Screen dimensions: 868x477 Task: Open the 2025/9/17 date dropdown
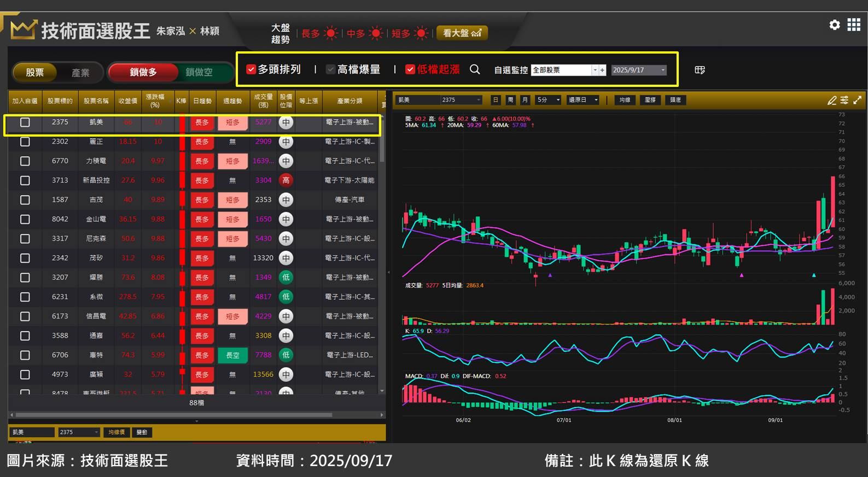coord(662,70)
